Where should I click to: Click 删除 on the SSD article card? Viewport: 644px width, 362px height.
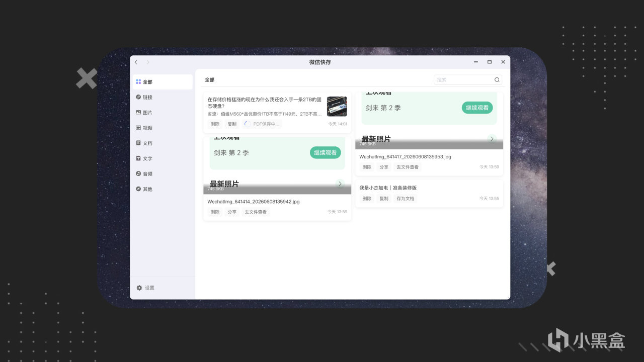[x=215, y=124]
